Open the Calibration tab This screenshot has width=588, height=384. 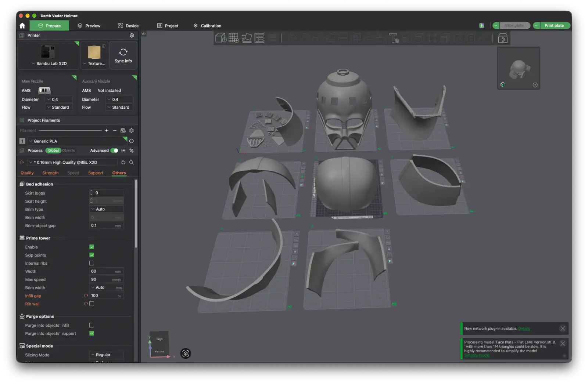click(207, 26)
